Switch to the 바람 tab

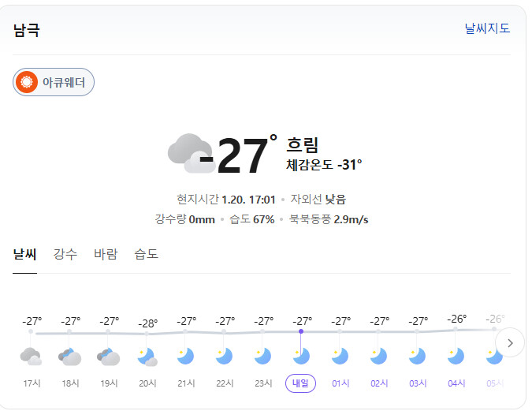tap(106, 254)
